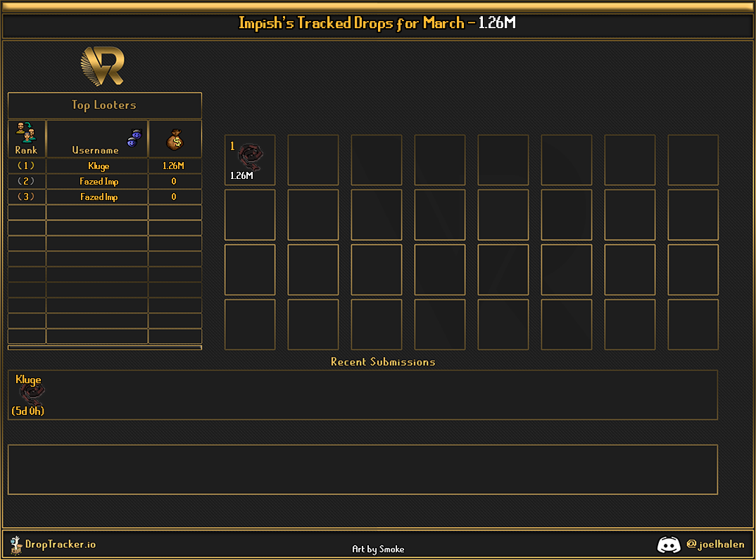Click the golden winged R logo
Viewport: 756px width, 560px height.
[x=103, y=67]
